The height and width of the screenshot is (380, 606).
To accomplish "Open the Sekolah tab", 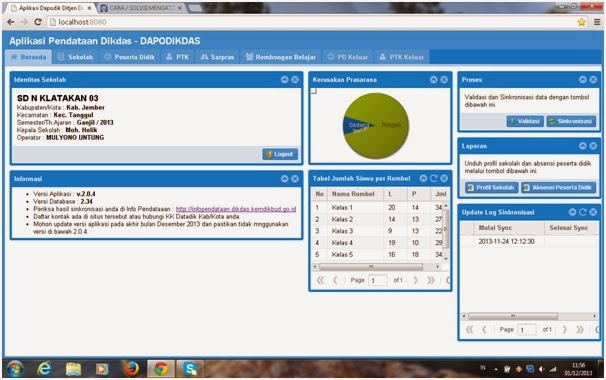I will pos(75,57).
